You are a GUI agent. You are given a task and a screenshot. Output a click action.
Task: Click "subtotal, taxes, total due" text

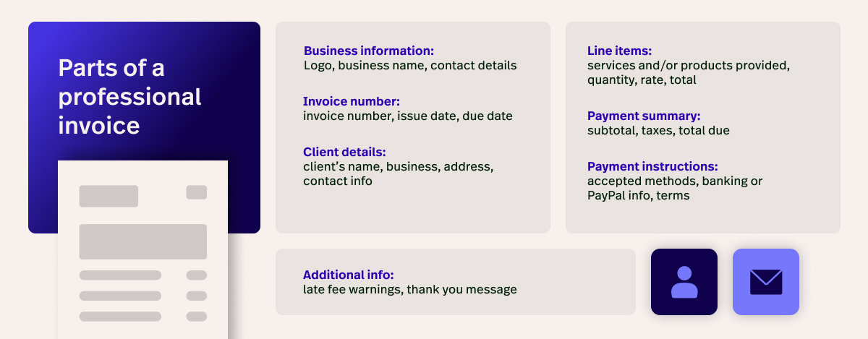[x=658, y=131]
